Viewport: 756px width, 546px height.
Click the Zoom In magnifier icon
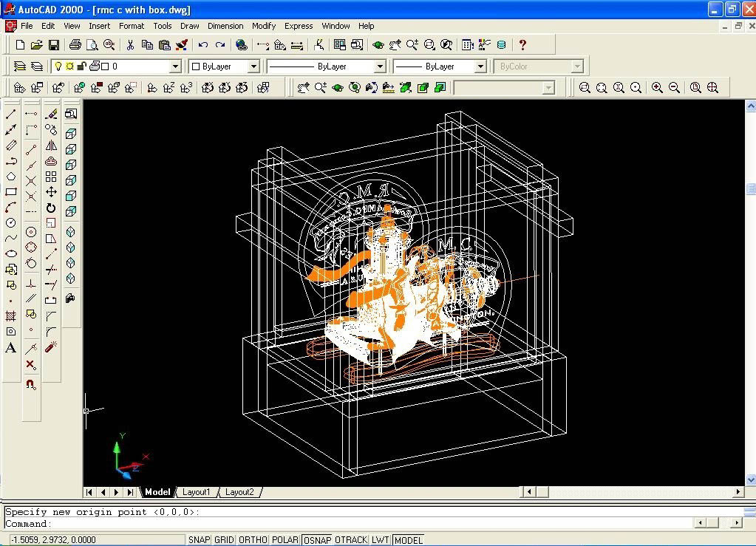point(657,88)
